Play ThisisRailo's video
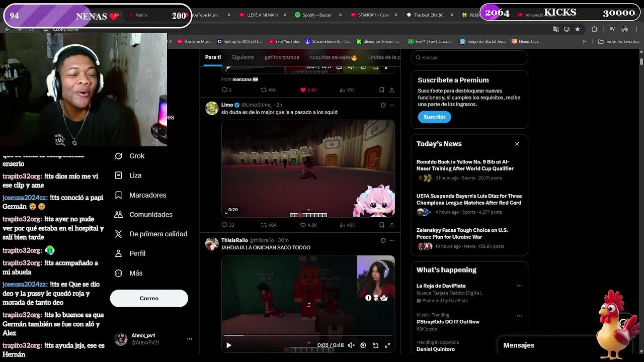 pyautogui.click(x=228, y=345)
